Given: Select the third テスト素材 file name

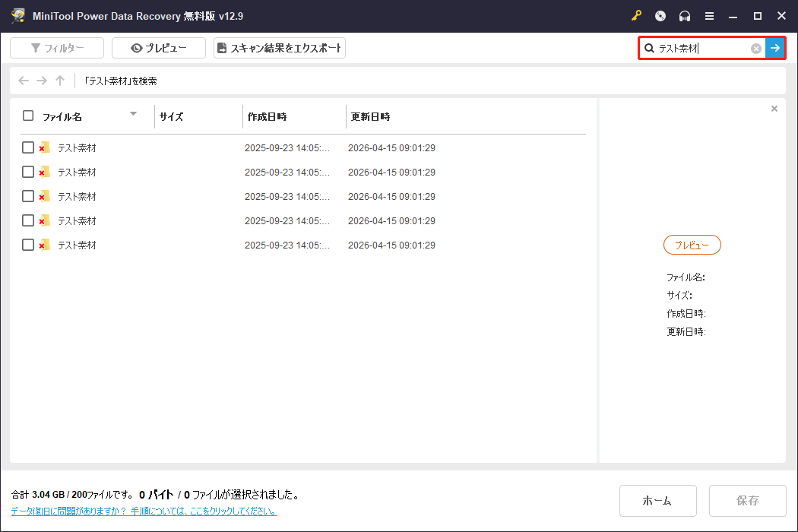Looking at the screenshot, I should [x=77, y=197].
